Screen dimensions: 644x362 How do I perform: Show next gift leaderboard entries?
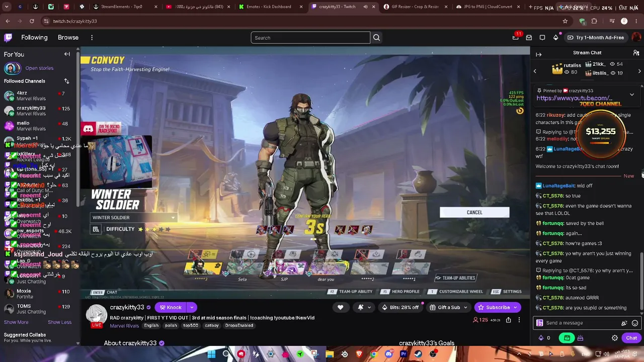click(x=639, y=71)
